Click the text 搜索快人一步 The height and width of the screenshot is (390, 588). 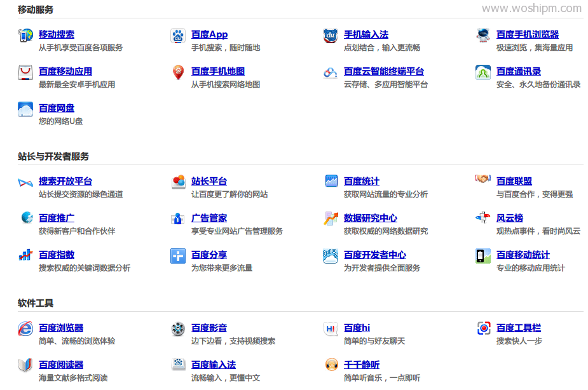[519, 341]
